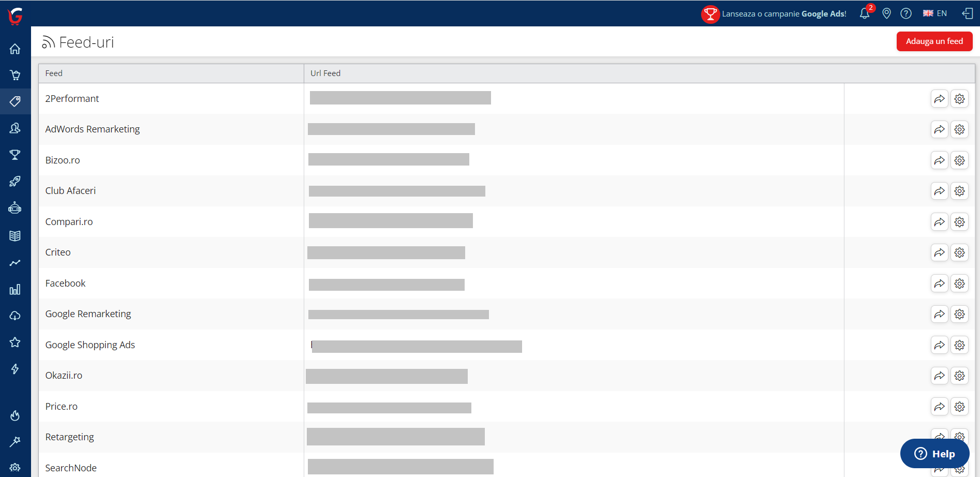Click the Adauga un feed button
The height and width of the screenshot is (477, 980).
[934, 41]
